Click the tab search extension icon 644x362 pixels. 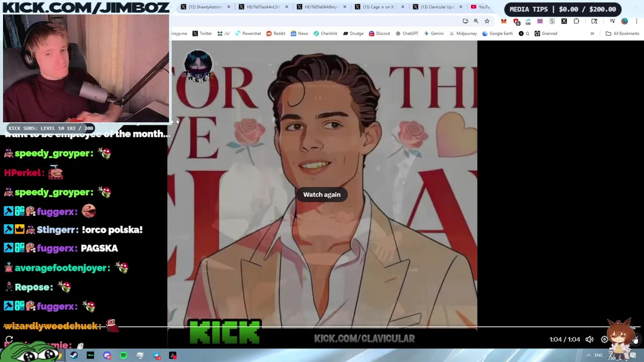[x=594, y=21]
